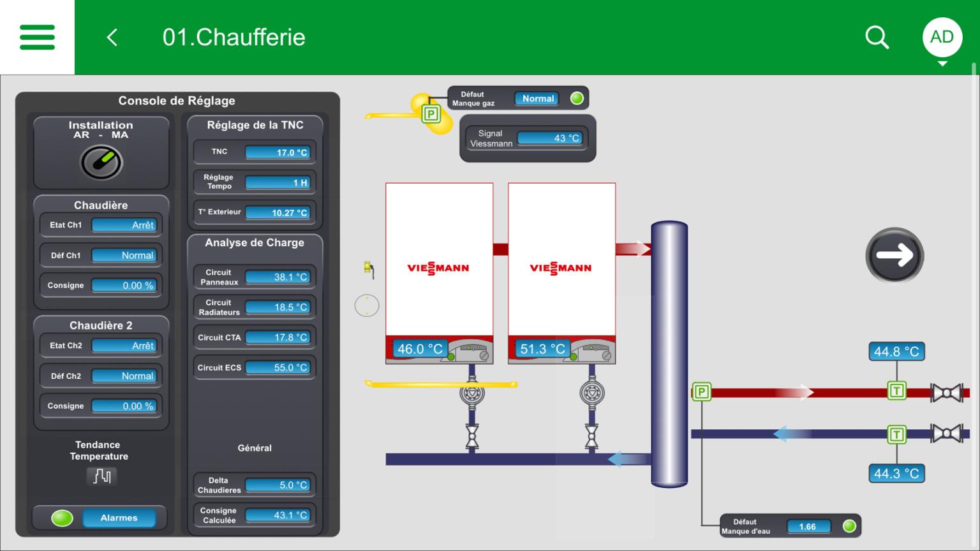Open the Tendance Temperature chart icon
This screenshot has height=551, width=980.
point(101,476)
